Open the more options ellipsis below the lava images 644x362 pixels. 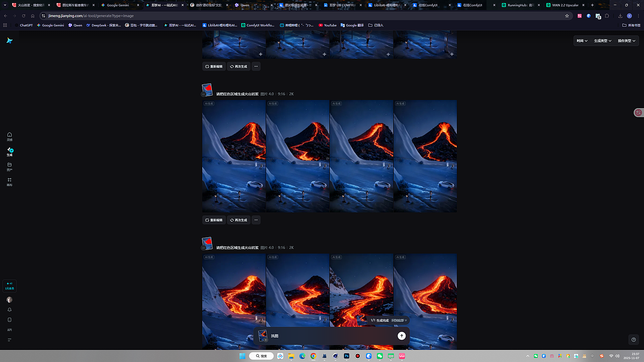coord(256,220)
